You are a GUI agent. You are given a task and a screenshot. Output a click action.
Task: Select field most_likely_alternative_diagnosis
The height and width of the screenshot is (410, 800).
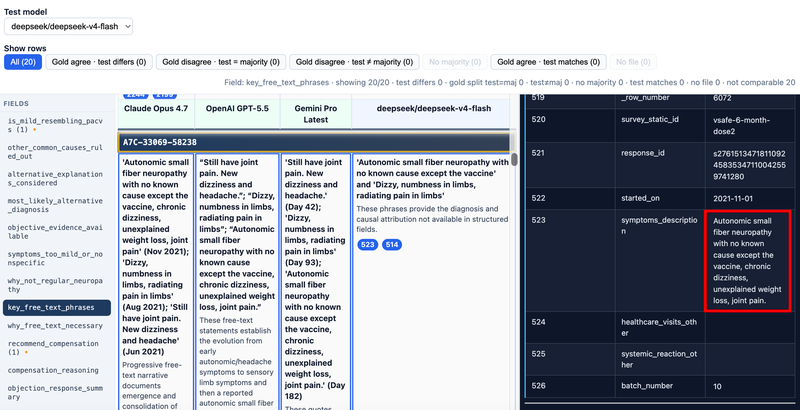(55, 204)
